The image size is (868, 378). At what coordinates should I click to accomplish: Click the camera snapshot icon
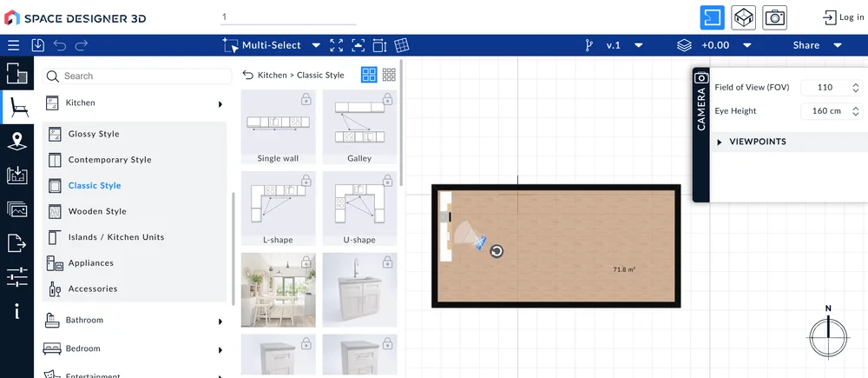pyautogui.click(x=774, y=17)
